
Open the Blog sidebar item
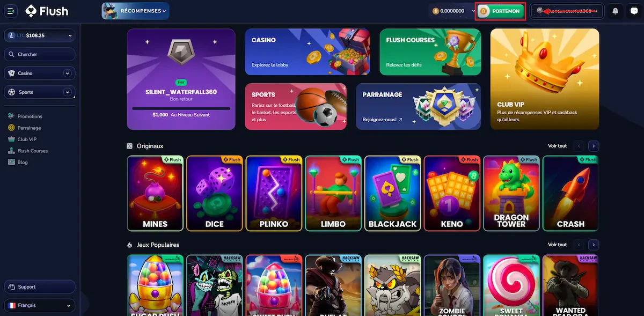click(x=22, y=163)
